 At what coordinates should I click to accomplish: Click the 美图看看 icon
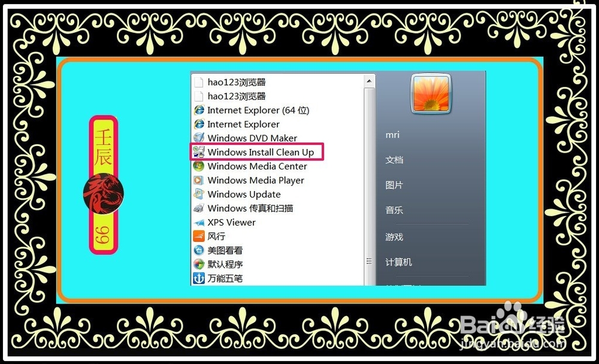click(199, 250)
